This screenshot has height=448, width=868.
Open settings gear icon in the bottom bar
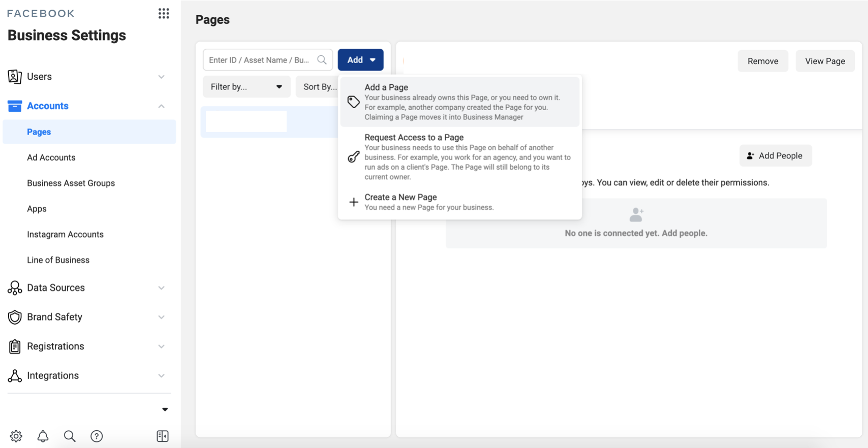point(16,436)
